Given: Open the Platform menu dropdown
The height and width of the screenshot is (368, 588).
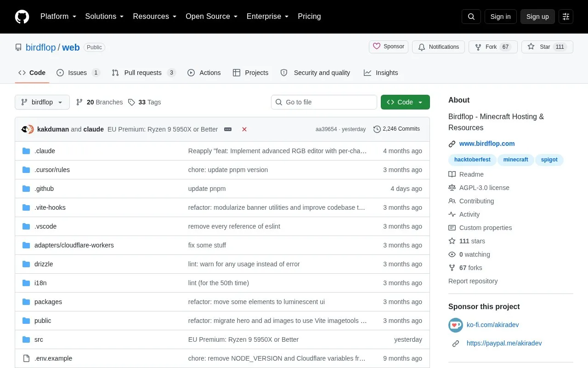Looking at the screenshot, I should pyautogui.click(x=58, y=17).
